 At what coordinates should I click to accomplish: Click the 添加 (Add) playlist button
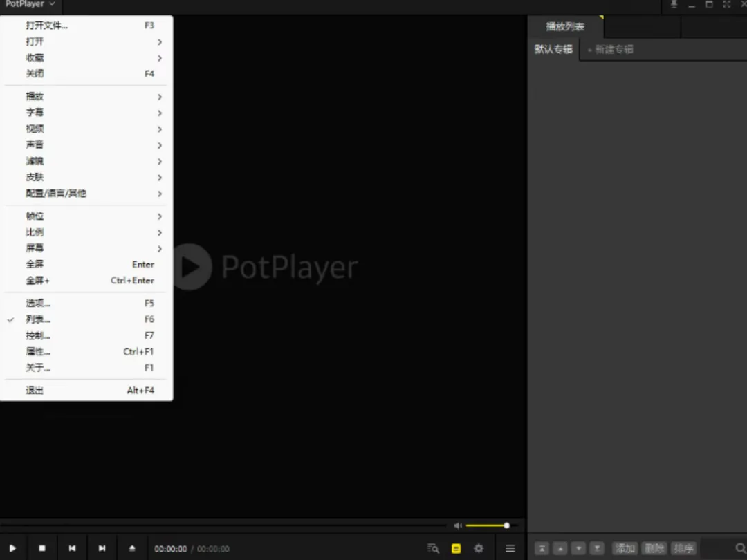[x=625, y=548]
